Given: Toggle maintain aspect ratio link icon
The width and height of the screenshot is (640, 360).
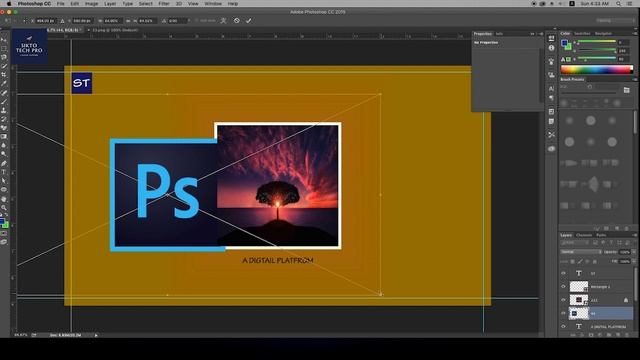Looking at the screenshot, I should click(128, 20).
